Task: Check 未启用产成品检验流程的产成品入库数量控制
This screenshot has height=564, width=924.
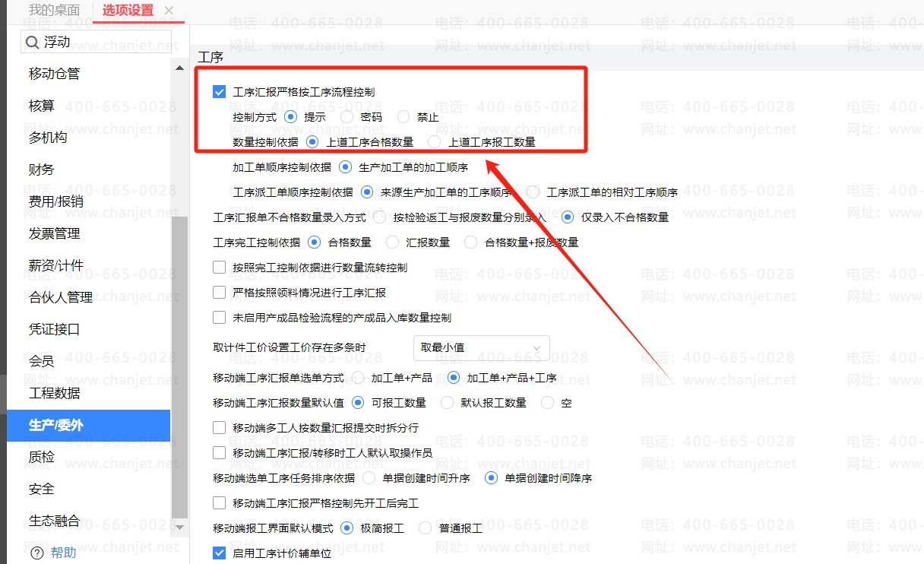Action: [220, 318]
